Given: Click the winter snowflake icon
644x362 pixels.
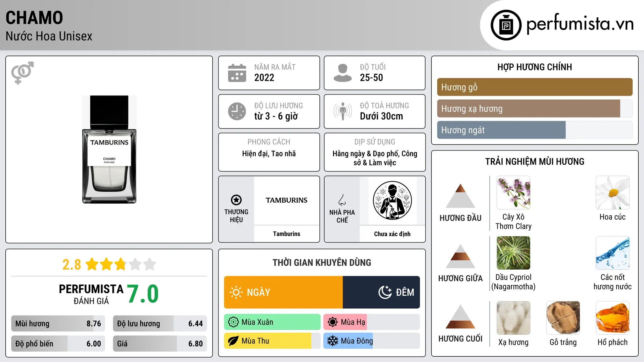Looking at the screenshot, I should 333,341.
